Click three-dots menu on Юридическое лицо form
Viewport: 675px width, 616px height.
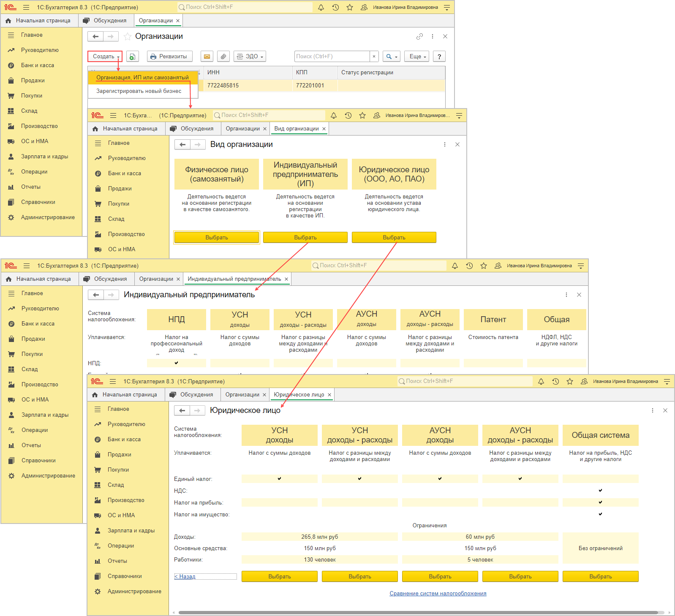tap(653, 410)
